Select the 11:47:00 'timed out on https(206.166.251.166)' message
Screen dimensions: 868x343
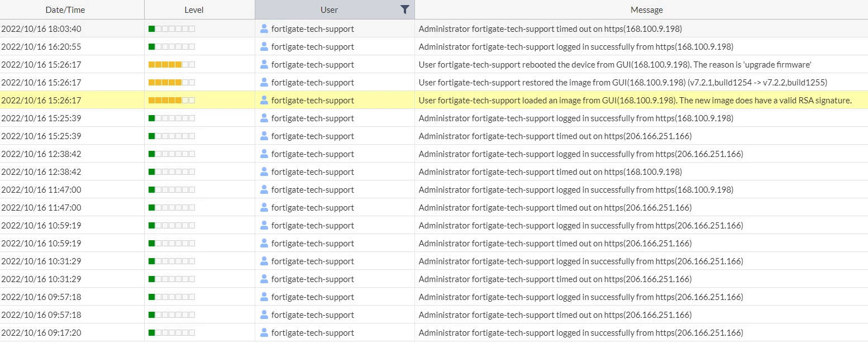click(x=555, y=207)
